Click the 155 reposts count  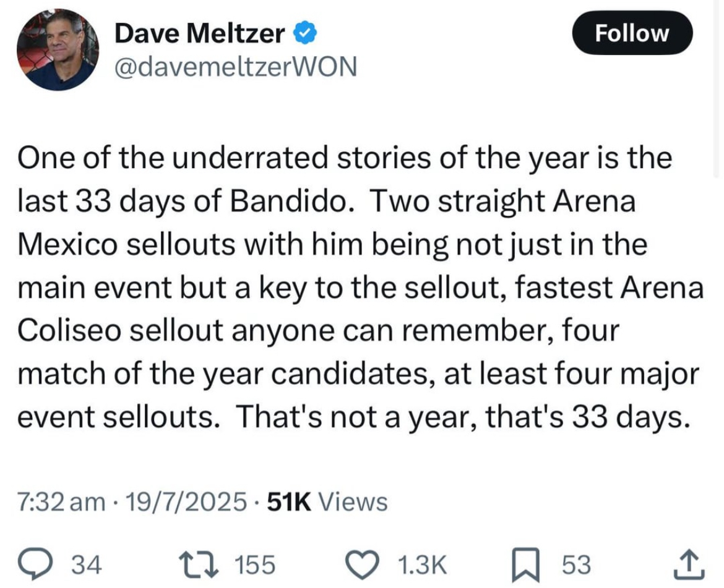[255, 565]
